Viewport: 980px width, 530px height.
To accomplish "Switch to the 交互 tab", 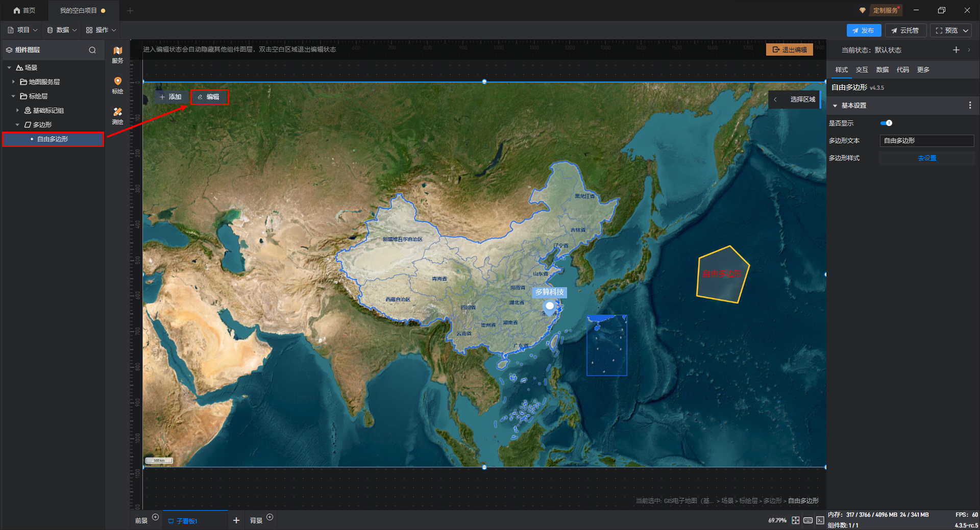I will click(862, 70).
